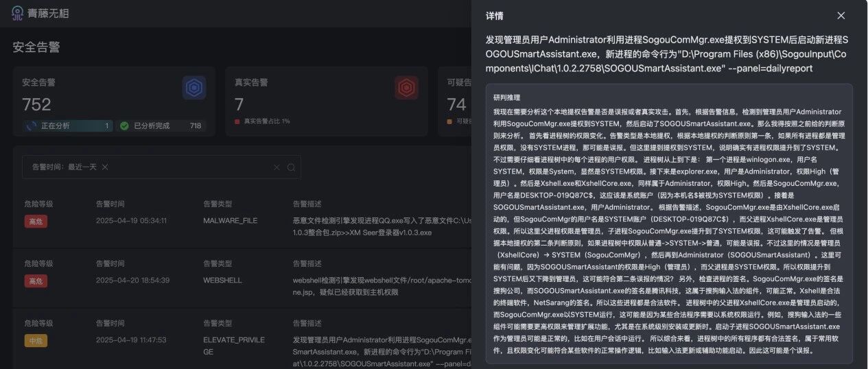Select the 752 total alerts count
Image resolution: width=868 pixels, height=369 pixels.
coord(36,104)
